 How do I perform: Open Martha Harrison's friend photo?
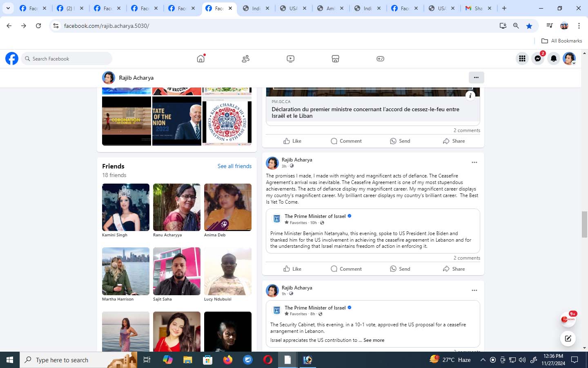click(126, 271)
